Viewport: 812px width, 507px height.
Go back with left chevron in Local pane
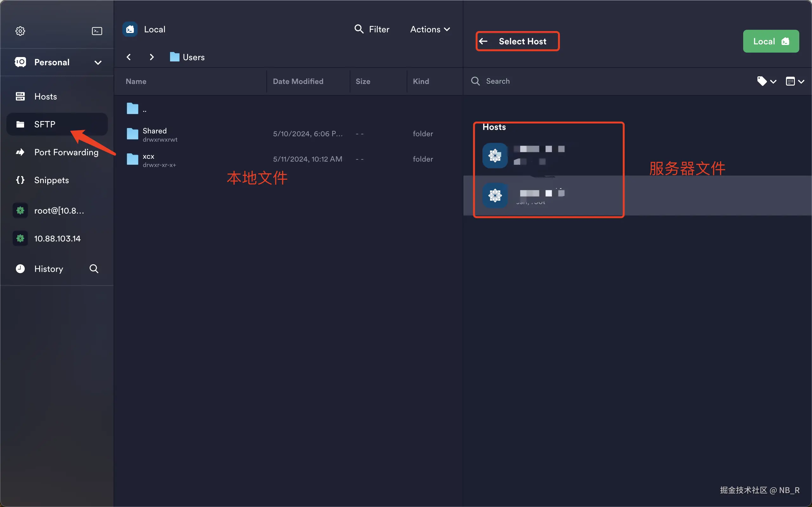coord(129,57)
